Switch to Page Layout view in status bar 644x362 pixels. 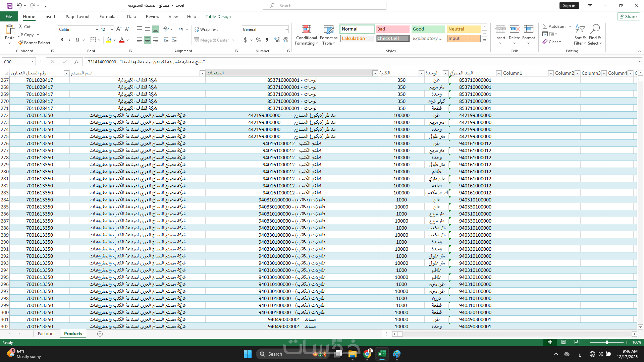563,342
